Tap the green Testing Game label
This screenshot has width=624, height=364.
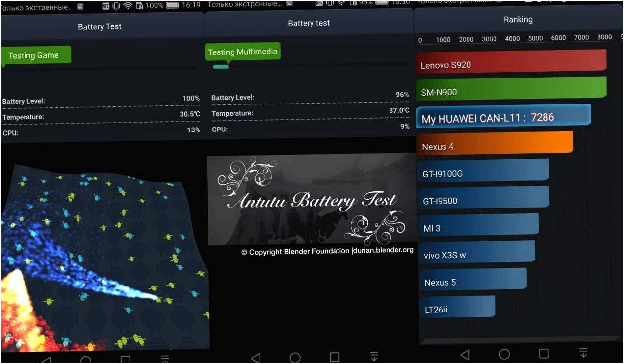pos(36,55)
